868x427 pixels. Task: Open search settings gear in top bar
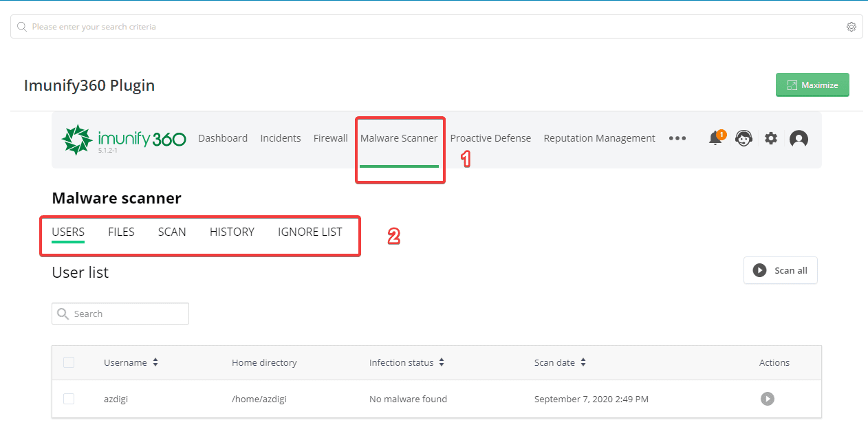click(x=851, y=27)
